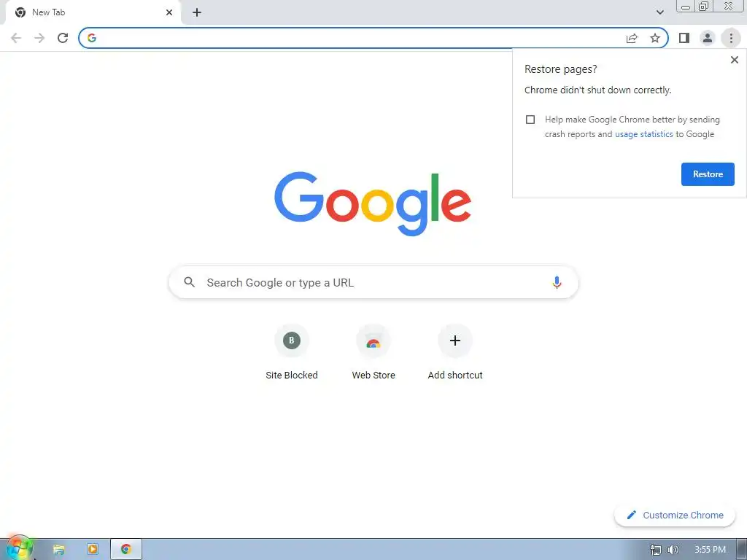The width and height of the screenshot is (747, 560).
Task: Click the Show desktop strip
Action: pos(742,550)
